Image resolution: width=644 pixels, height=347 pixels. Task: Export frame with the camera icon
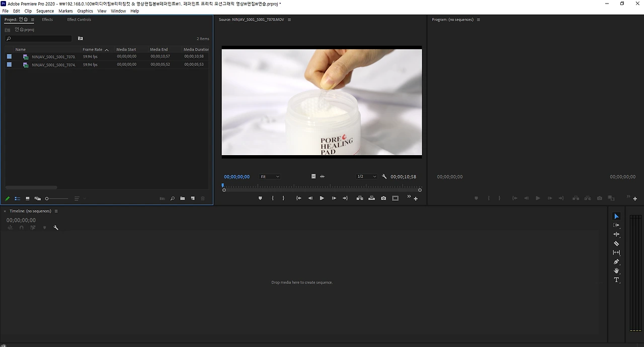(383, 198)
